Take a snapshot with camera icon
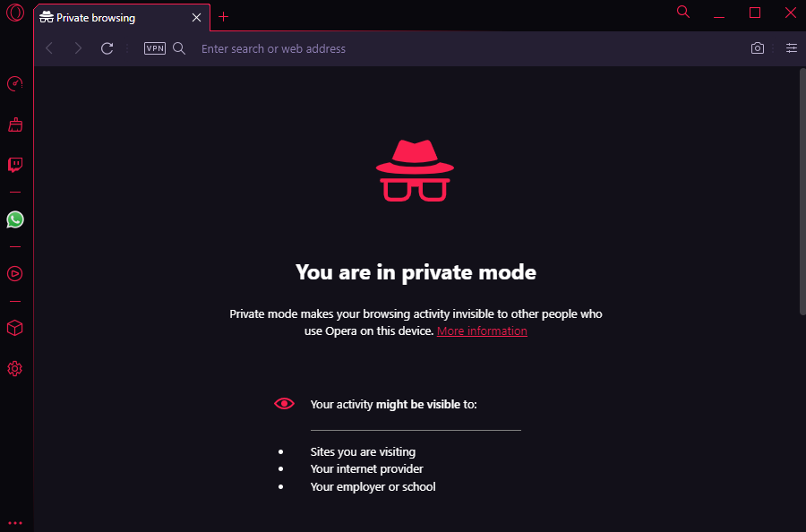 (x=758, y=48)
